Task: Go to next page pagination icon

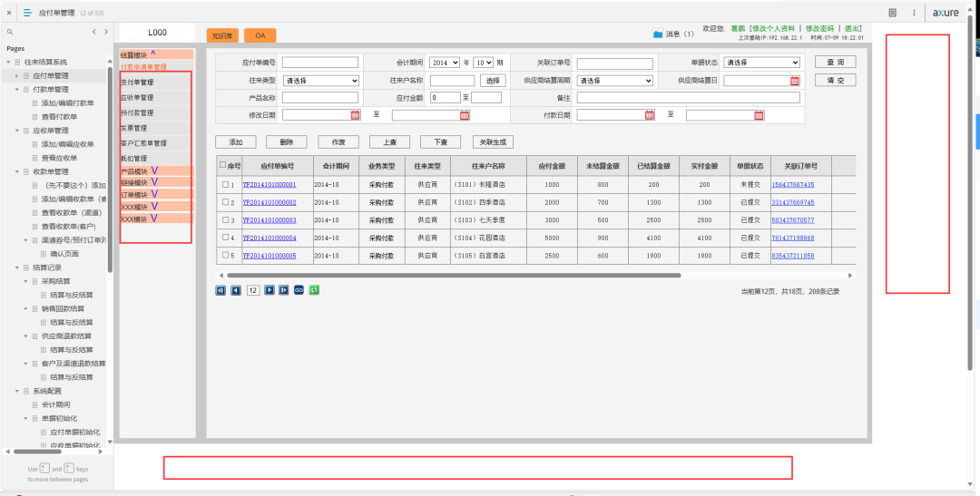Action: pyautogui.click(x=269, y=290)
